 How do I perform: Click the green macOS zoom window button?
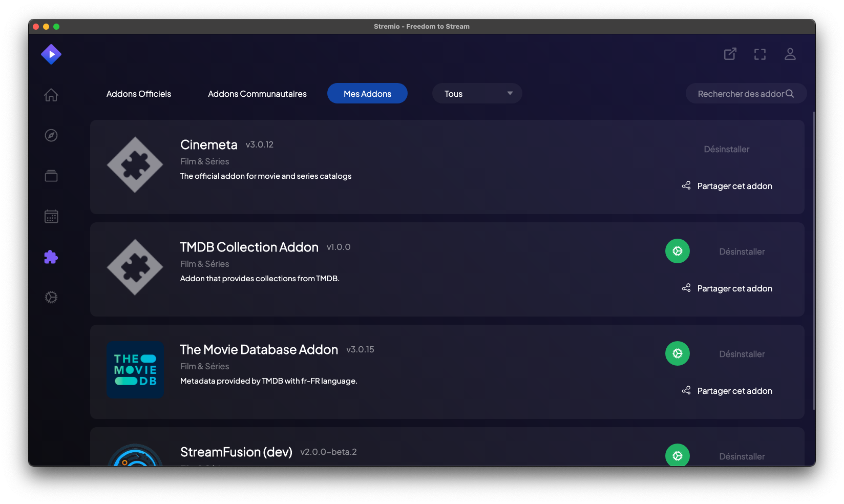(56, 27)
